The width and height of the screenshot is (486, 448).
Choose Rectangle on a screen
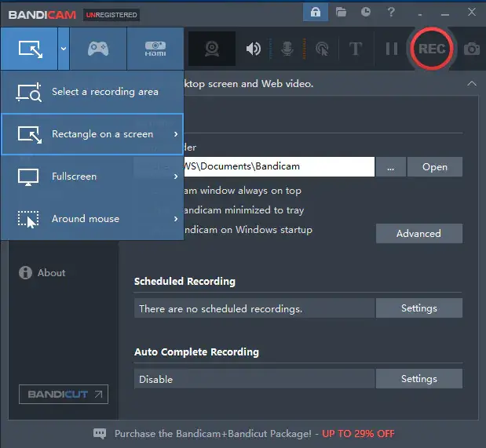tap(93, 134)
